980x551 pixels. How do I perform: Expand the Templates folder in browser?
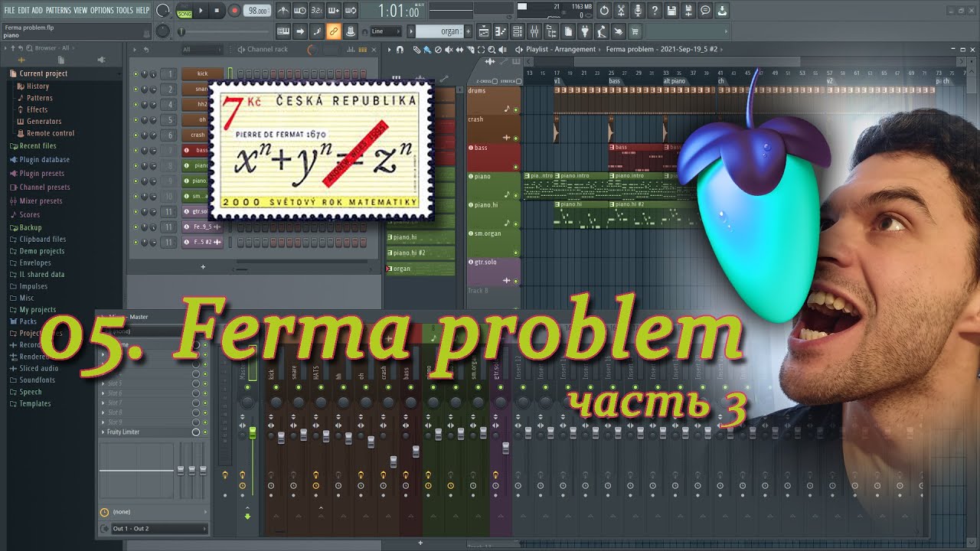click(x=30, y=403)
